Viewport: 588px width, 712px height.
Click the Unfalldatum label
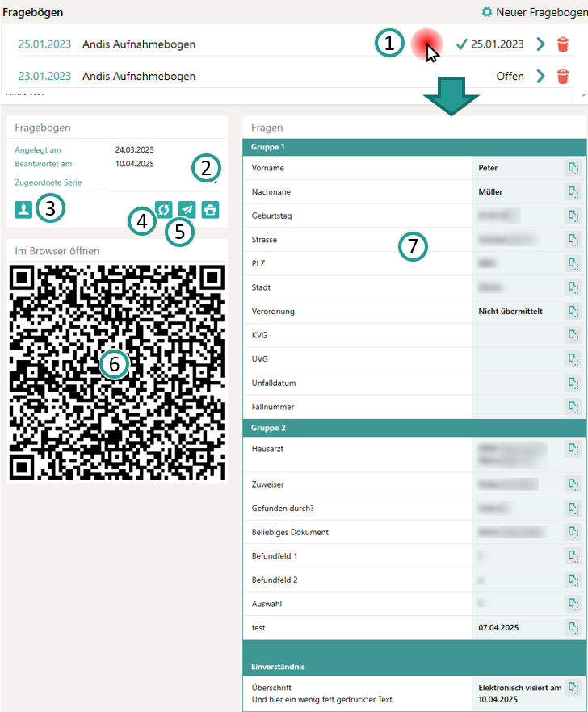[274, 383]
